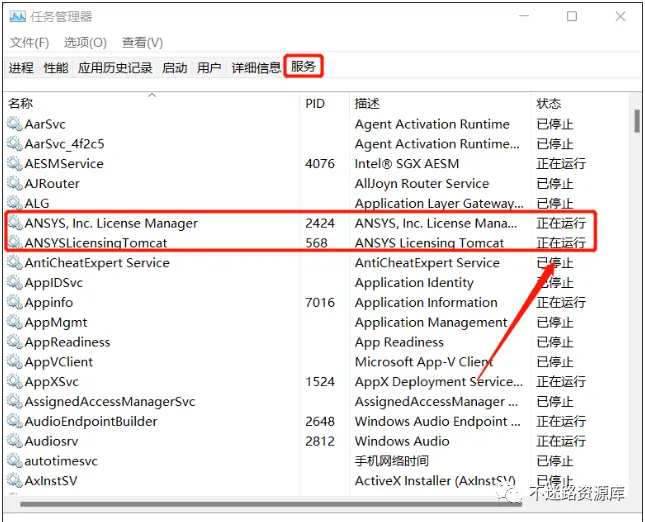Sort by the 描述 column header
Viewport: 645px width, 522px height.
(440, 103)
